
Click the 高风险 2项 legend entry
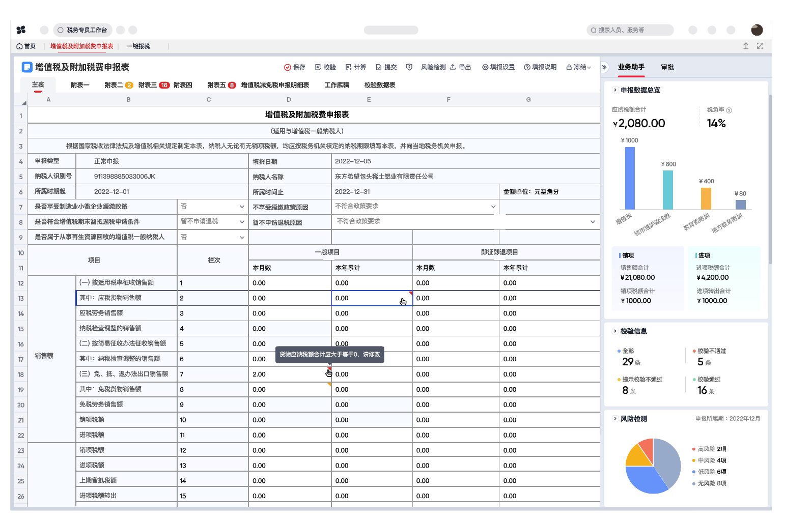click(709, 449)
